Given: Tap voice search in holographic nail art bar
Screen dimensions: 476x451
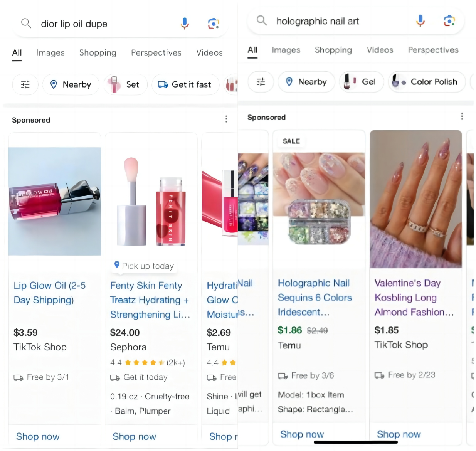Looking at the screenshot, I should [x=420, y=21].
